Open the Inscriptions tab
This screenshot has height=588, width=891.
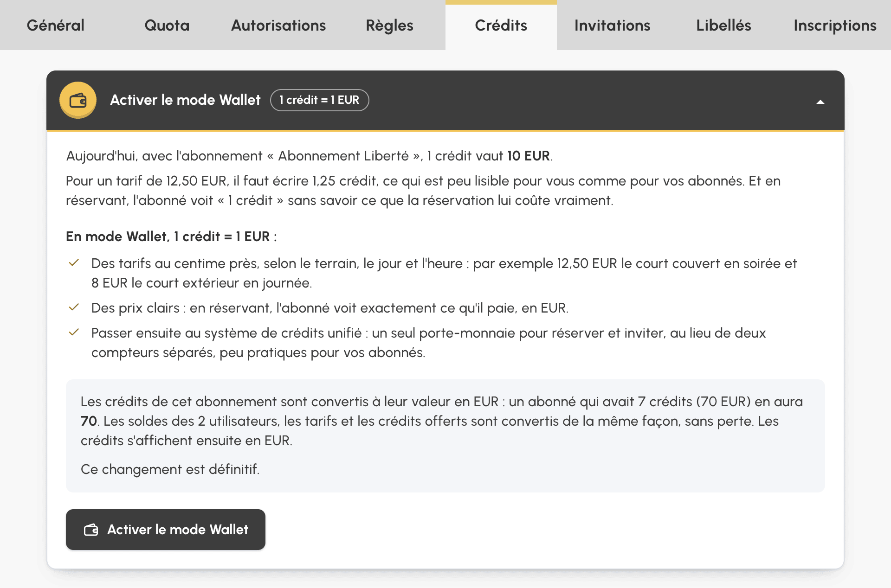tap(835, 25)
